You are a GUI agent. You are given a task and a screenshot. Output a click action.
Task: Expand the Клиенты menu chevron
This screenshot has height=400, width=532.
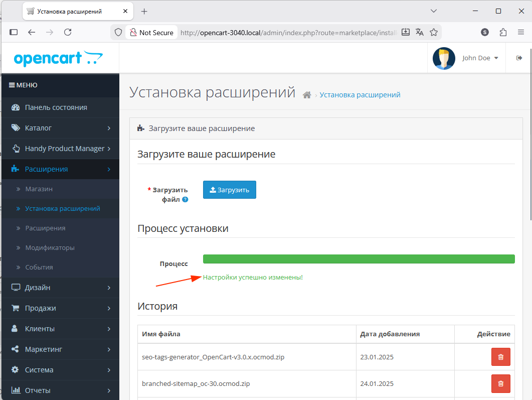point(109,329)
